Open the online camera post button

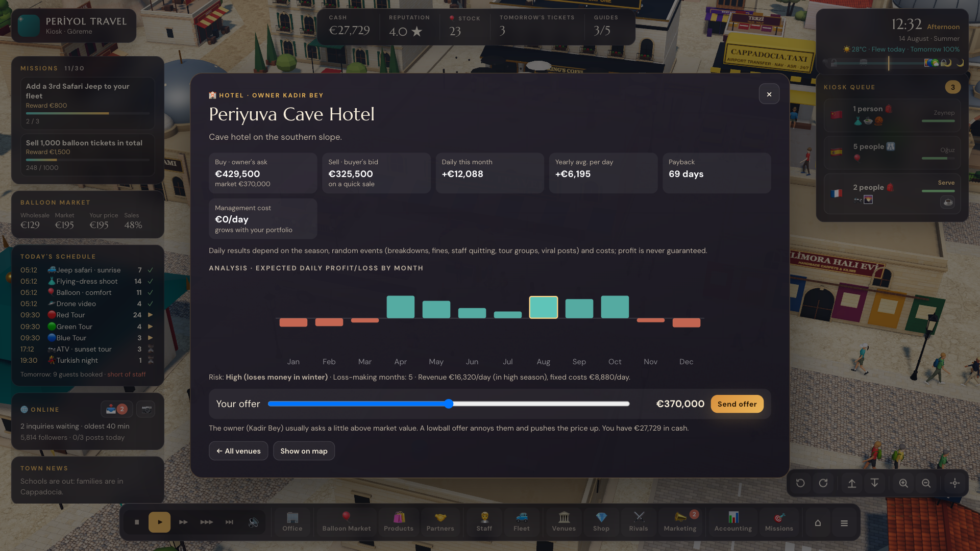pos(146,409)
